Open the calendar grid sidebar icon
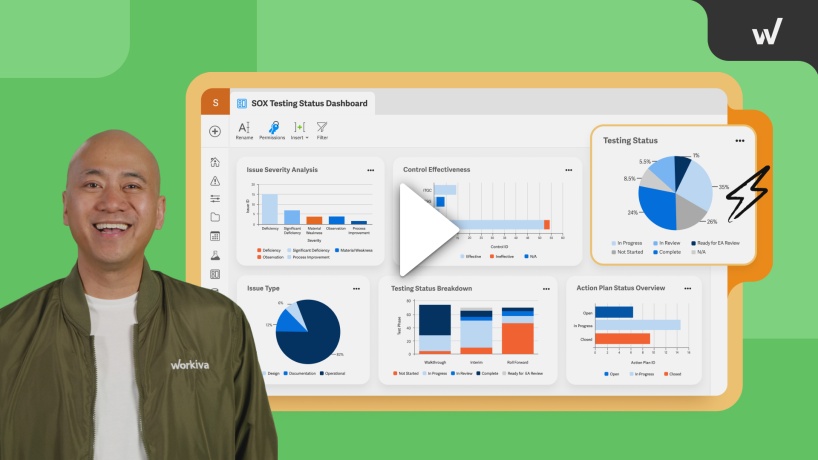818x460 pixels. pos(215,236)
